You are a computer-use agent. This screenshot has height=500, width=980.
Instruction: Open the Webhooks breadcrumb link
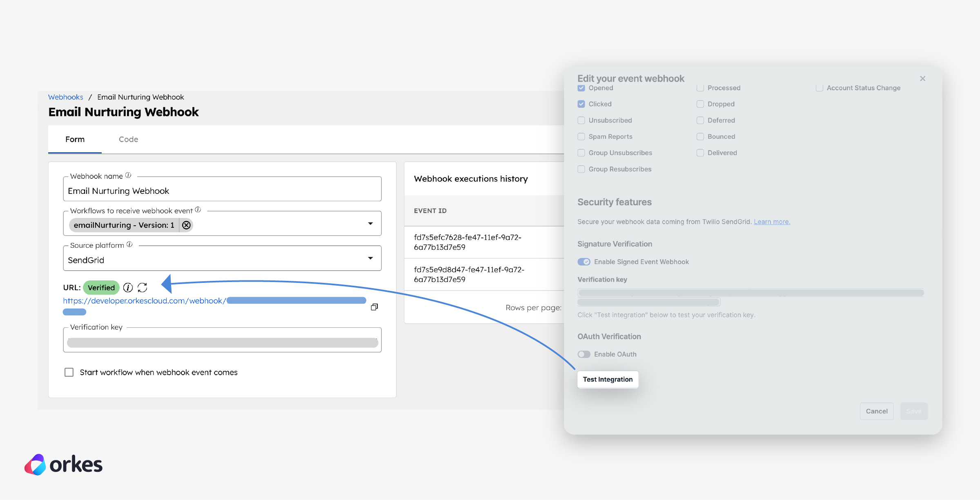click(66, 97)
